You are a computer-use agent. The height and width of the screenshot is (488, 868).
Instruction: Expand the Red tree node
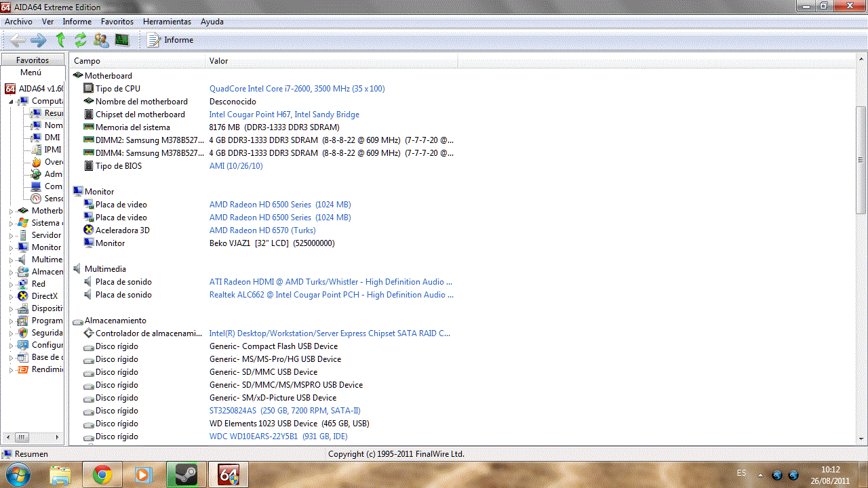(12, 284)
